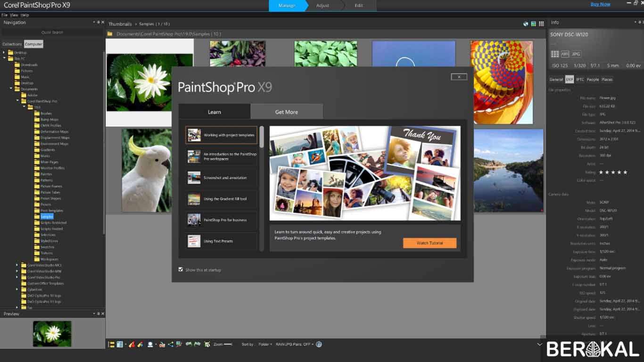This screenshot has height=362, width=644.
Task: Select the Picture Frames folder in the tree
Action: (x=51, y=186)
